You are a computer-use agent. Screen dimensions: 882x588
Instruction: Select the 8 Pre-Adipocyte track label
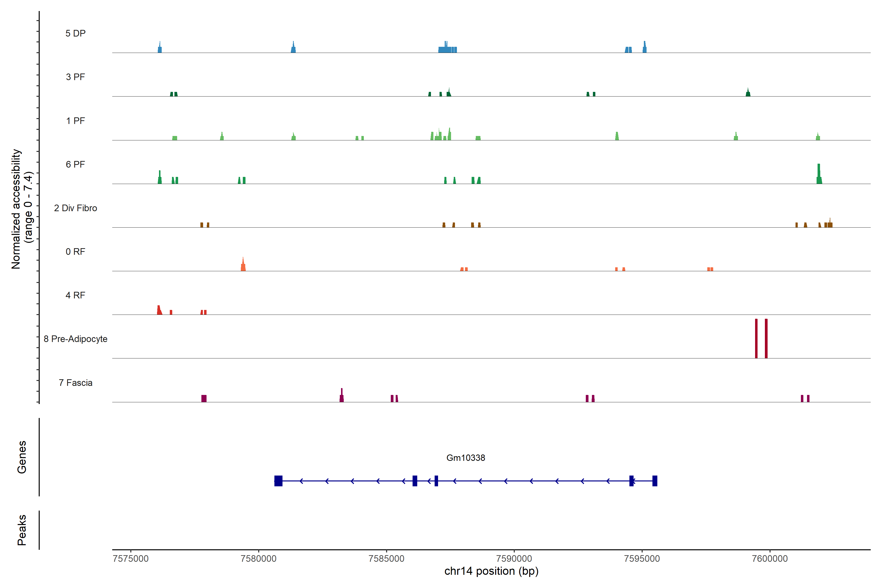[x=75, y=339]
